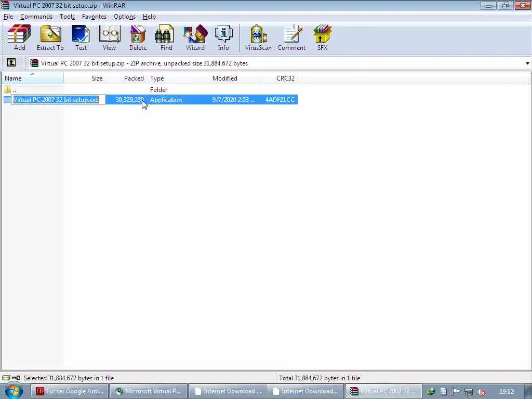532x399 pixels.
Task: Open the Action Center flag icon
Action: click(x=456, y=392)
